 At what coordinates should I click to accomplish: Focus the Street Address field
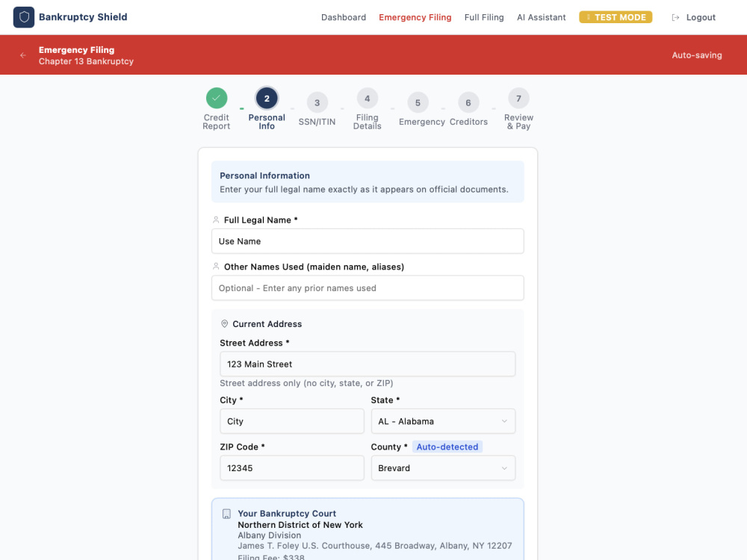point(368,364)
